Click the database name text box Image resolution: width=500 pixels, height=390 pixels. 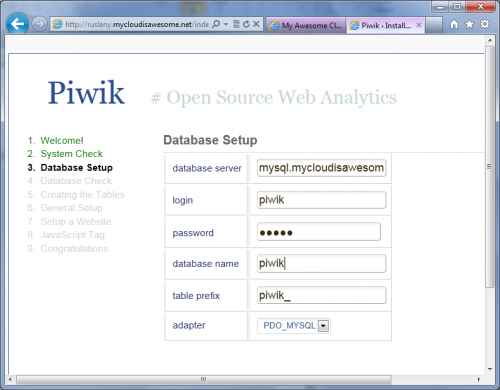coord(322,263)
